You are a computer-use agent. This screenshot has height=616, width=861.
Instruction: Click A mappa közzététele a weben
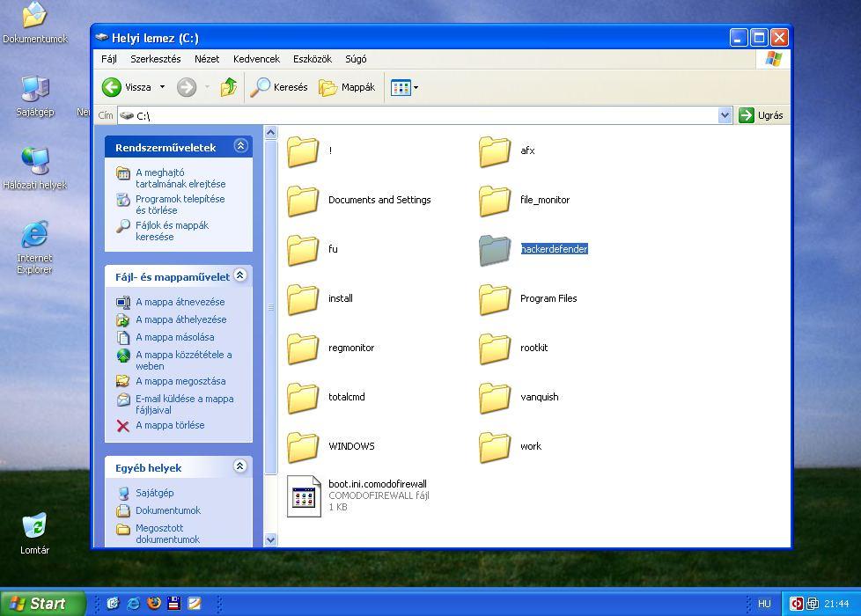(x=183, y=360)
